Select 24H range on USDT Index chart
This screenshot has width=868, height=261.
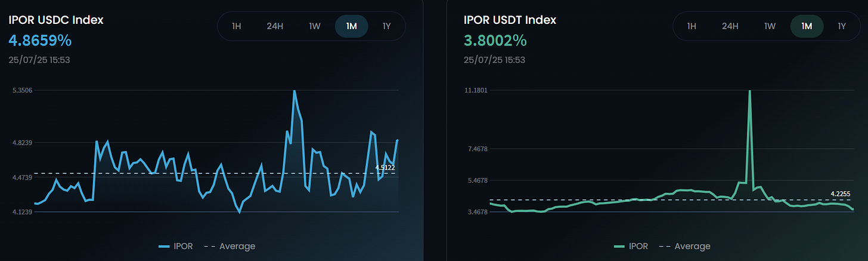730,26
